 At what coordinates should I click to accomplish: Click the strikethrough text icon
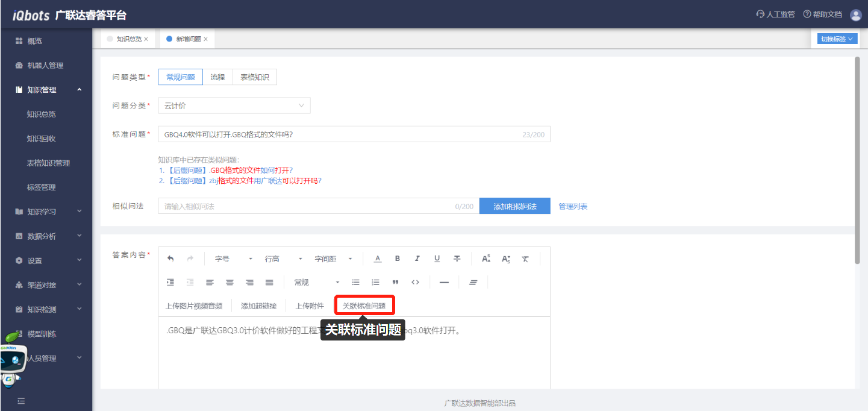[x=457, y=259]
